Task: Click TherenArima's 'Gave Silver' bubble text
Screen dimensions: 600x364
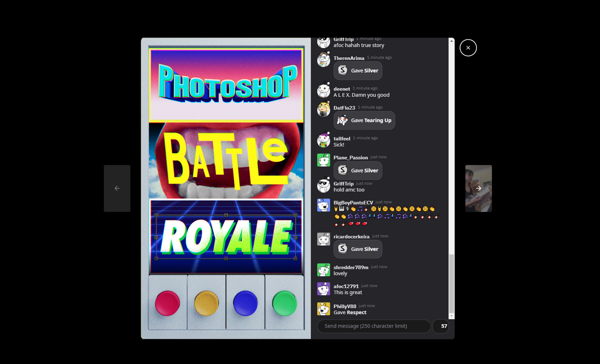Action: (365, 71)
